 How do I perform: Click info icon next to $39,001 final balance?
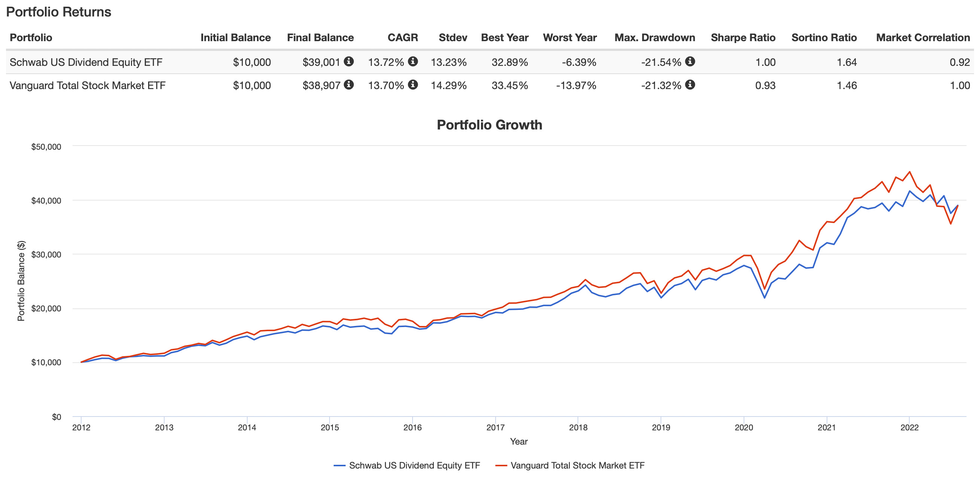(x=349, y=61)
